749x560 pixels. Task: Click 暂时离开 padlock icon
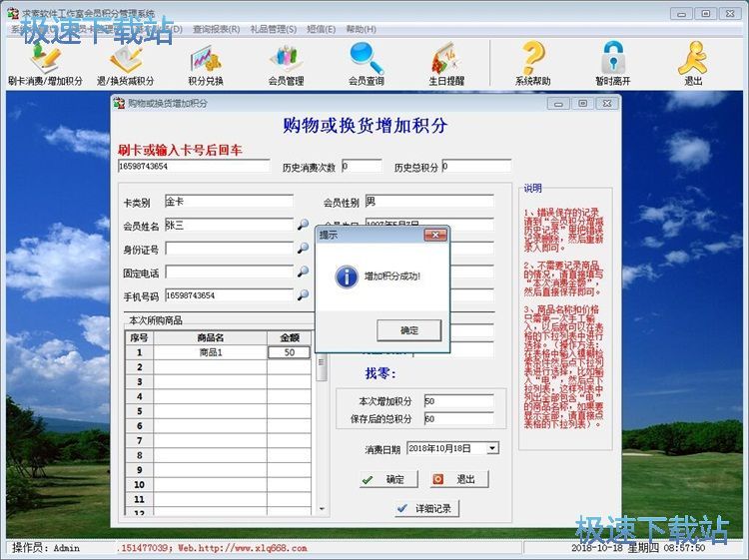(613, 65)
